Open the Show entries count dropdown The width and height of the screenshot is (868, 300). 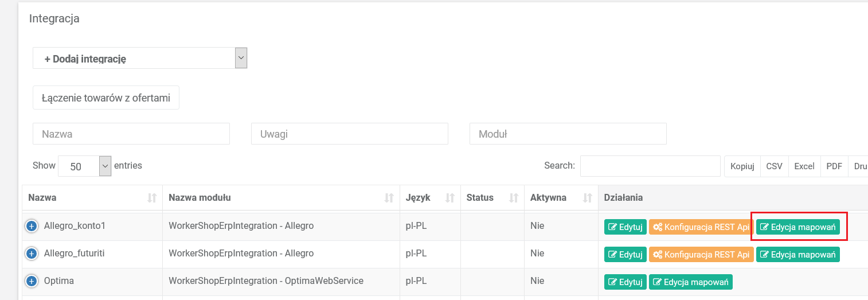[x=84, y=166]
